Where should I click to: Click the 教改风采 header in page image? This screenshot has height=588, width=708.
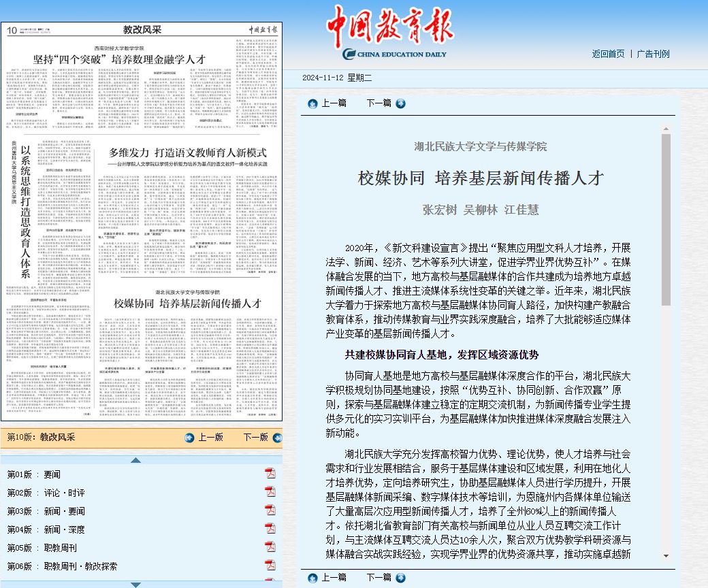(x=142, y=30)
